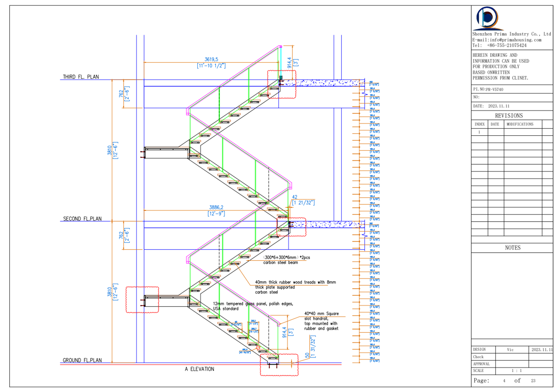Image resolution: width=559 pixels, height=392 pixels.
Task: Click the Tel: +86-755-21075424 line
Action: pyautogui.click(x=499, y=45)
